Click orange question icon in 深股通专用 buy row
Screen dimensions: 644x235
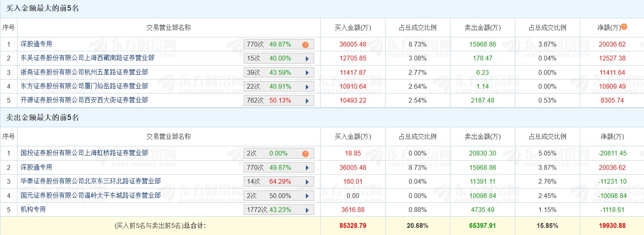pos(305,45)
